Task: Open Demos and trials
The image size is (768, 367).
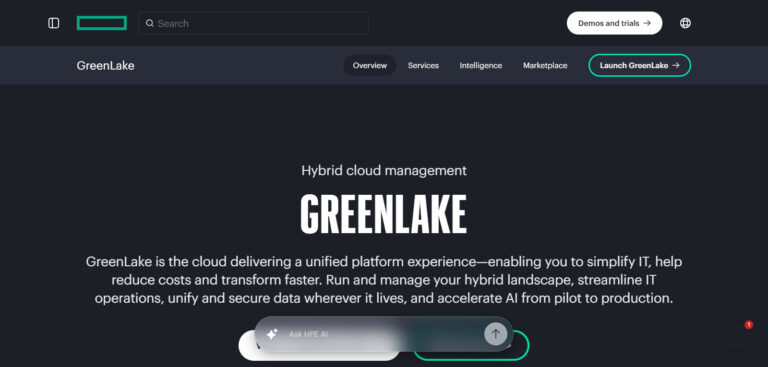Action: [614, 23]
